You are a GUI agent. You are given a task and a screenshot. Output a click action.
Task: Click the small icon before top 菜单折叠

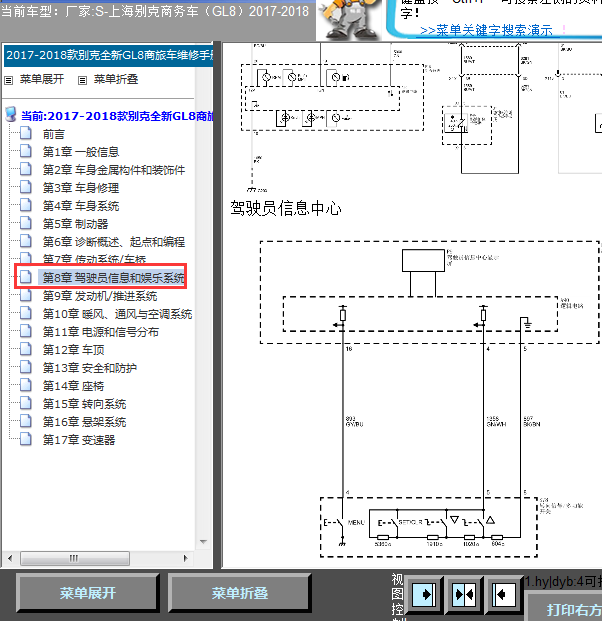pos(82,80)
